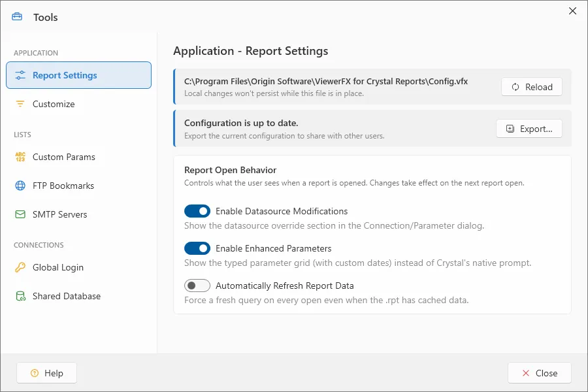This screenshot has height=392, width=588.
Task: Click the FTP Bookmarks globe icon
Action: pyautogui.click(x=20, y=186)
